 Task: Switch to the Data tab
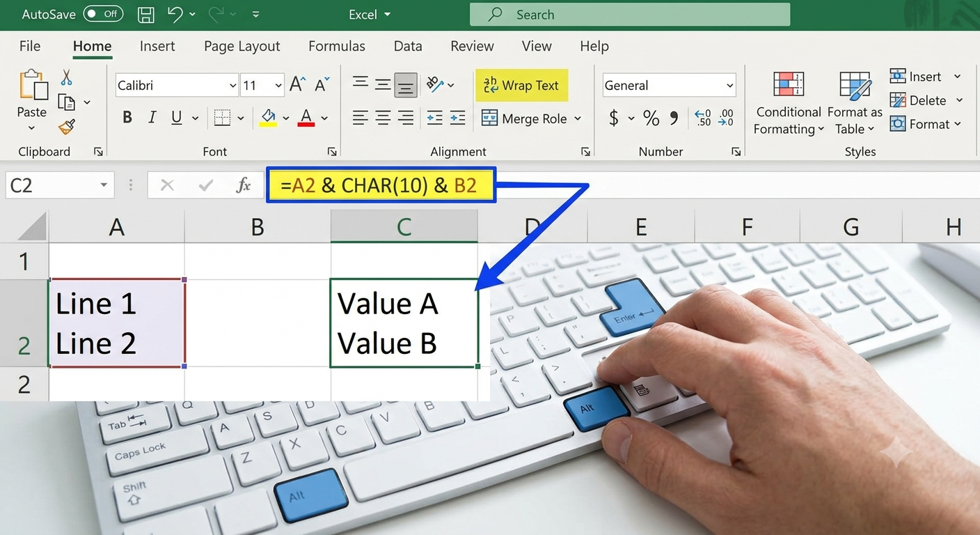[408, 46]
